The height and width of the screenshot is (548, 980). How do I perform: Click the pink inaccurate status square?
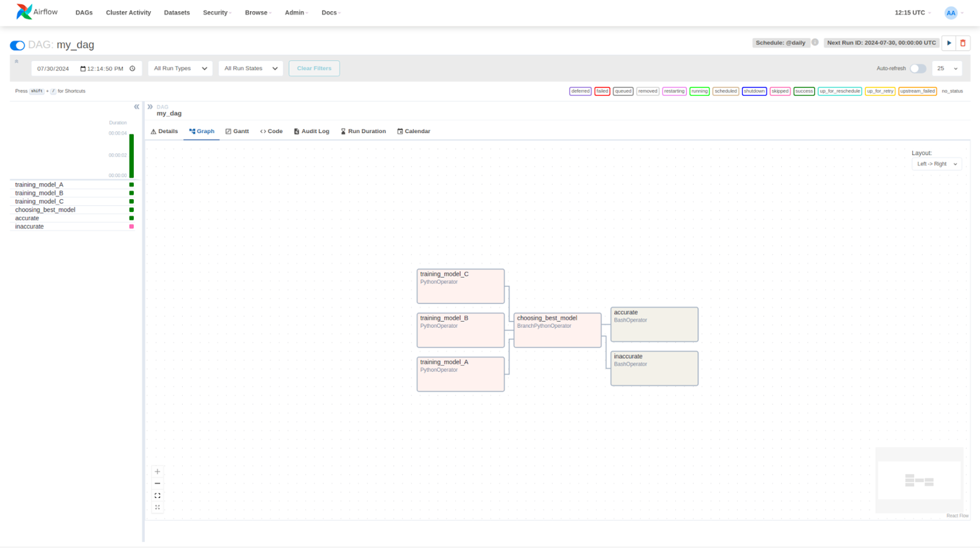[130, 226]
